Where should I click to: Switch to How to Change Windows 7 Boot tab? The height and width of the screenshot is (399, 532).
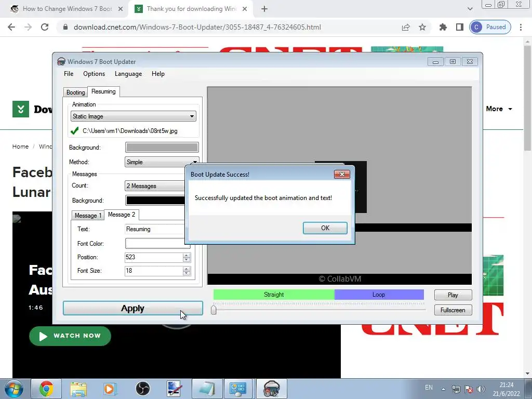(x=66, y=9)
